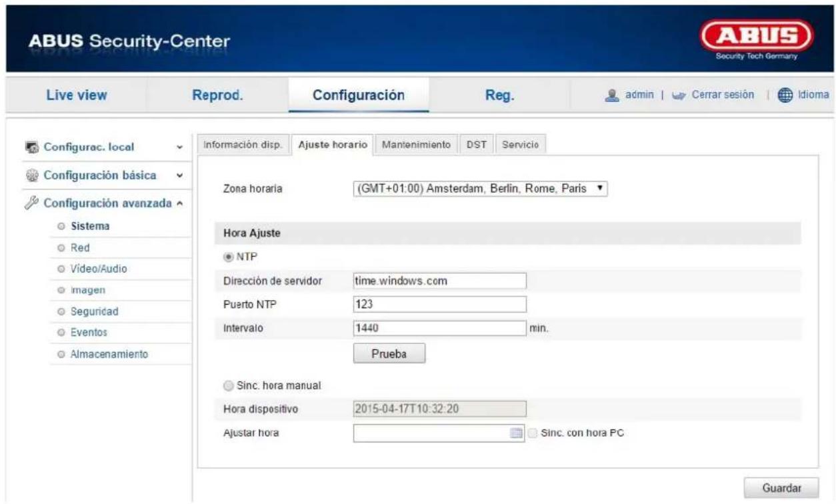
Task: Switch to the Mantenimiento tab
Action: point(416,144)
